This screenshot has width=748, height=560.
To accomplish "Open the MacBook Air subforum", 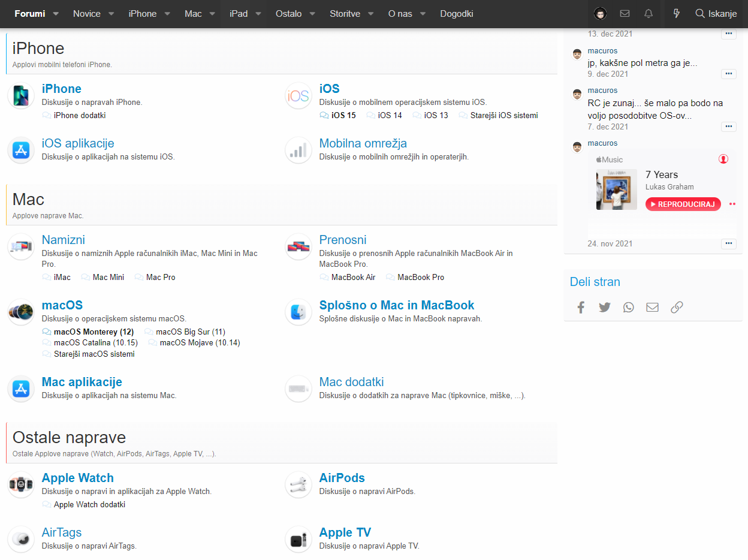I will pyautogui.click(x=354, y=277).
